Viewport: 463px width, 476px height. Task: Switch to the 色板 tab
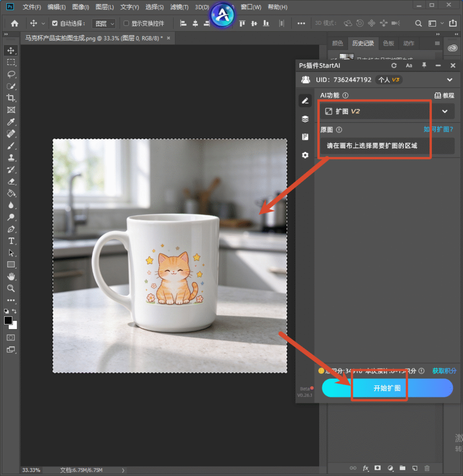(x=388, y=43)
